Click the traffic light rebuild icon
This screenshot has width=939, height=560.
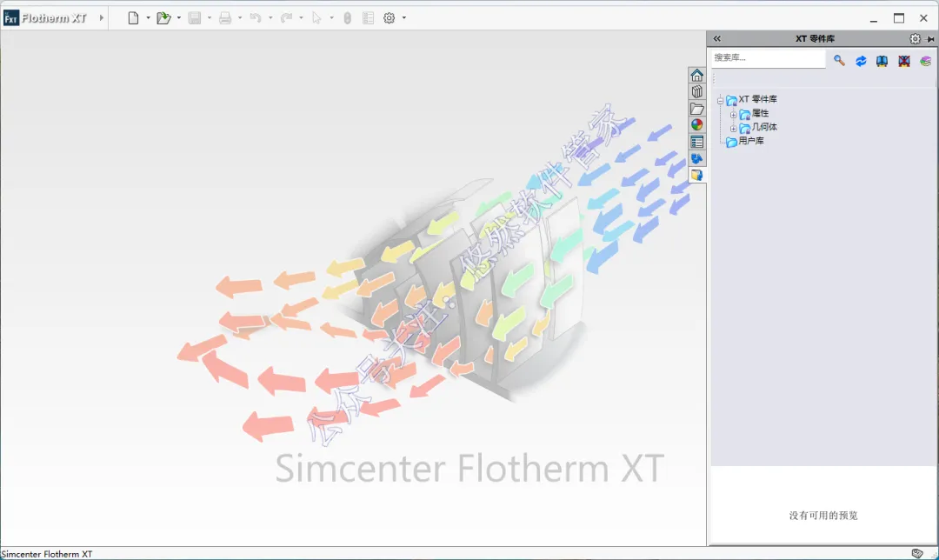coord(347,18)
